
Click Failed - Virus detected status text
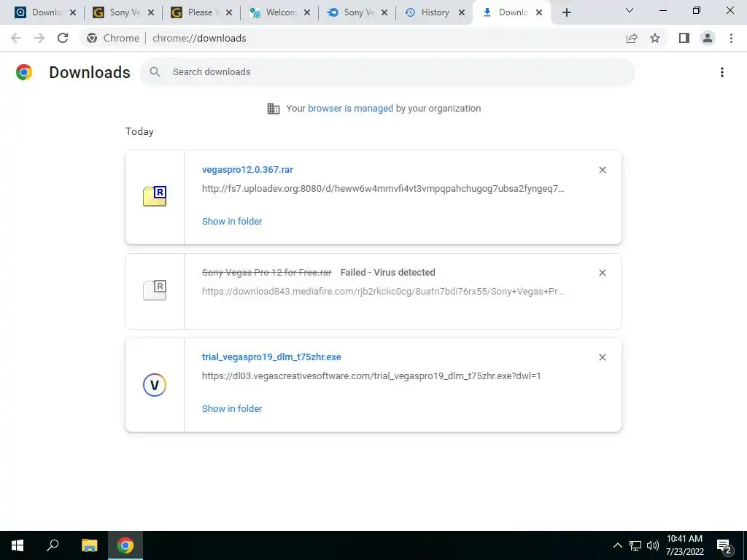point(388,273)
